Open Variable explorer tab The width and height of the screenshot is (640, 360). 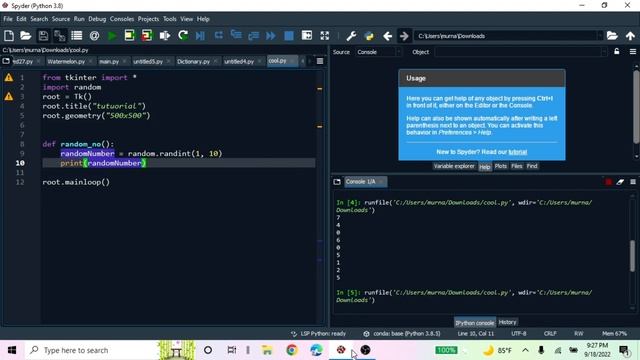point(454,166)
